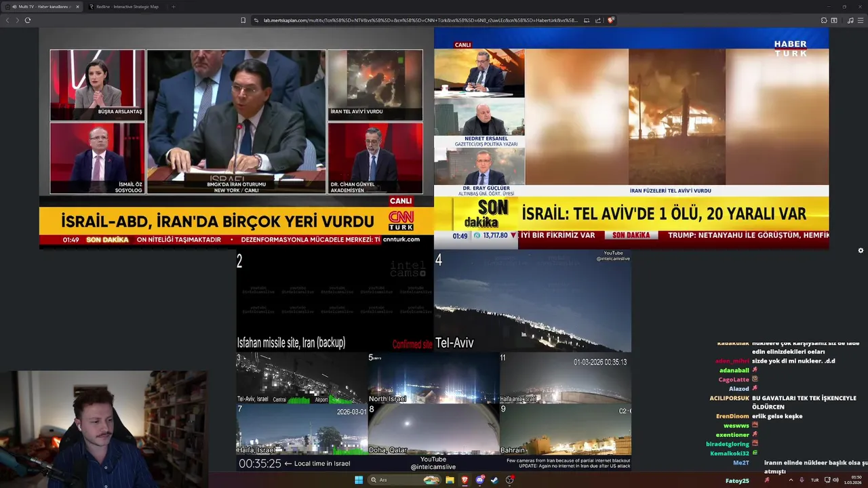Select the Haifa areas camera 11 feed

pyautogui.click(x=566, y=378)
